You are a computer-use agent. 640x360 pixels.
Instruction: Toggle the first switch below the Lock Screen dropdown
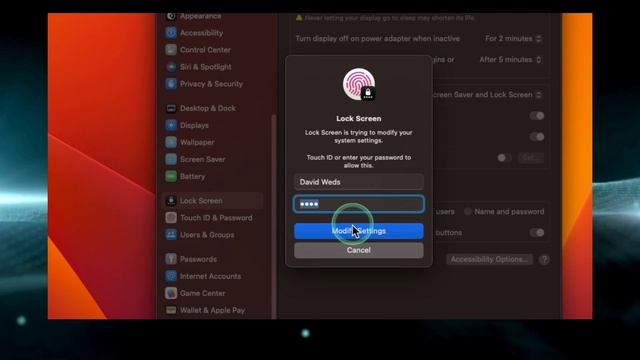[x=537, y=116]
